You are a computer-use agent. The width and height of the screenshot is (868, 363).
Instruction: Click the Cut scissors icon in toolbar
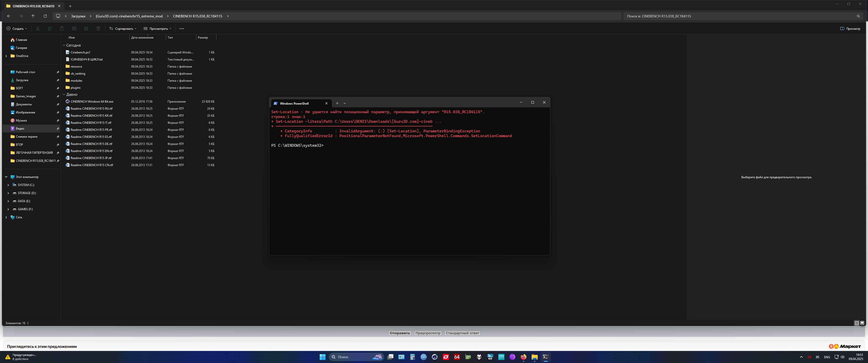click(38, 29)
